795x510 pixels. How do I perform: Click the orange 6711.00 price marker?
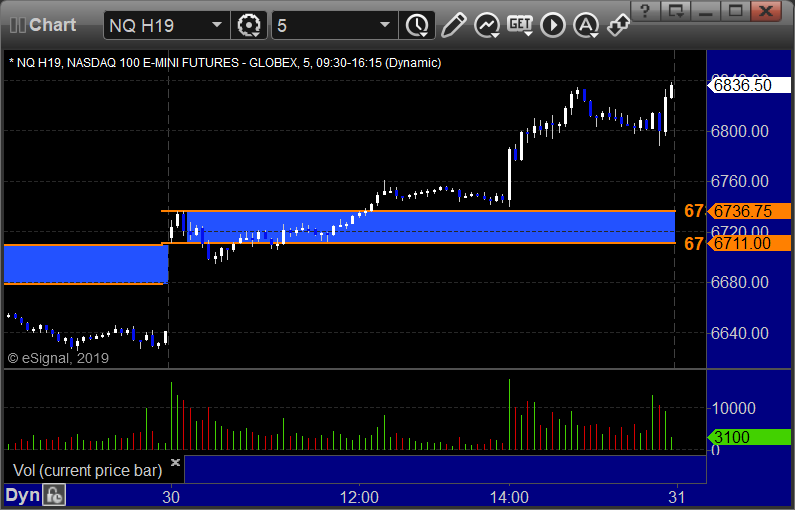click(x=749, y=243)
